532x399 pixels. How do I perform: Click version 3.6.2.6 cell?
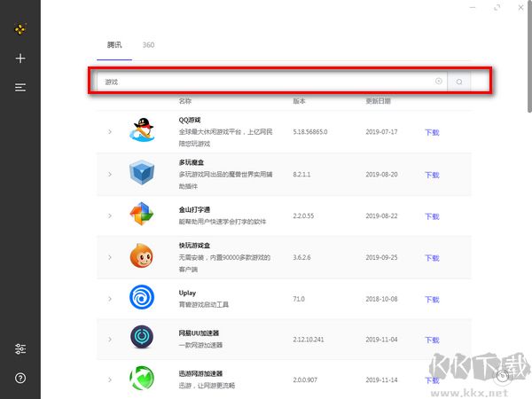(301, 257)
